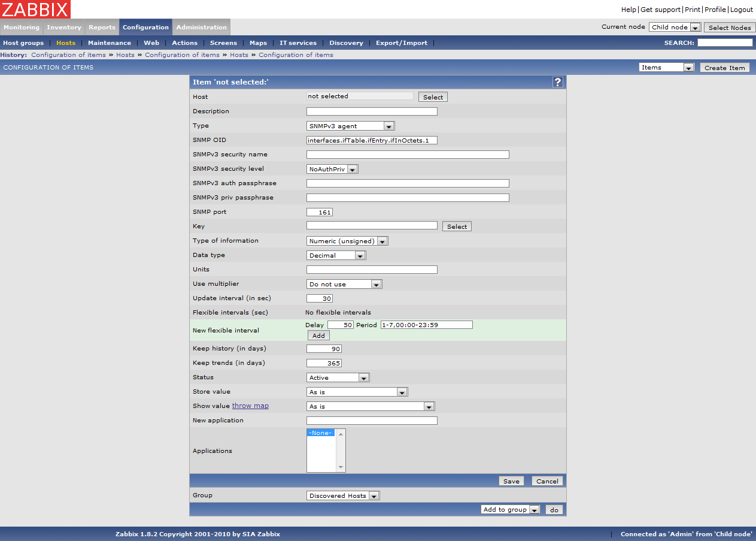Expand the SNMPv3 security level dropdown

pos(332,169)
